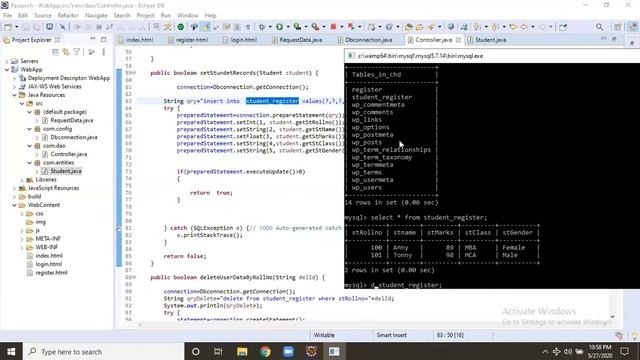
Task: Select login.html in Project Explorer
Action: 49,264
